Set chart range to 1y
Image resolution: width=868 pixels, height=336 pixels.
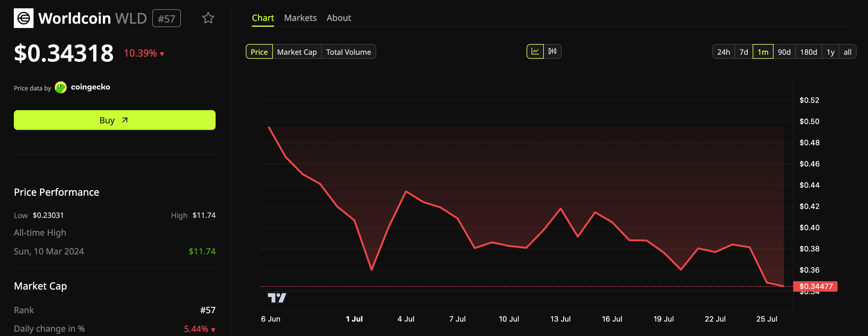(x=830, y=52)
